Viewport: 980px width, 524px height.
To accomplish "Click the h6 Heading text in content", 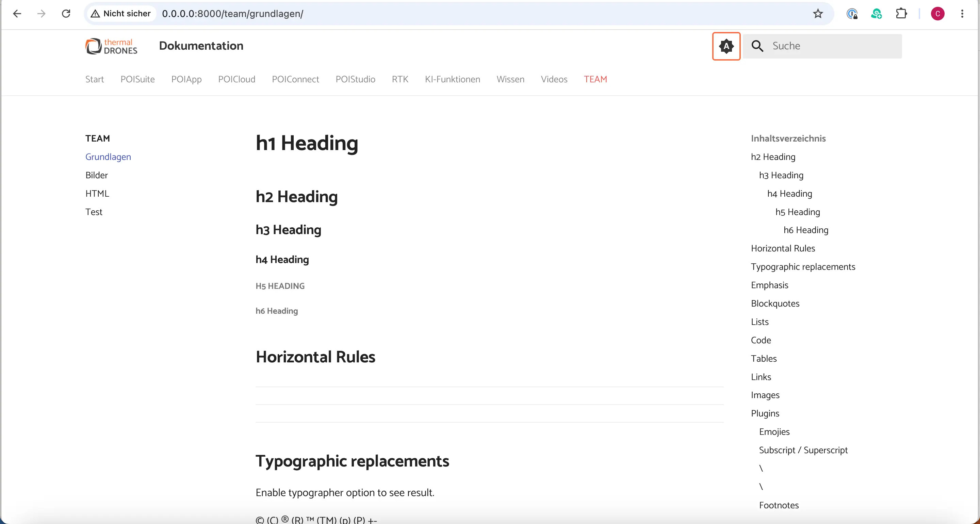I will (277, 311).
